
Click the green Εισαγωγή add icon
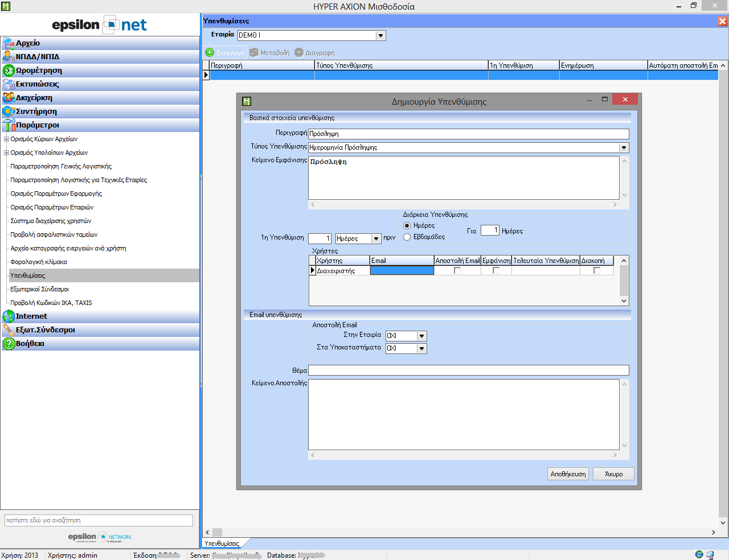coord(210,52)
